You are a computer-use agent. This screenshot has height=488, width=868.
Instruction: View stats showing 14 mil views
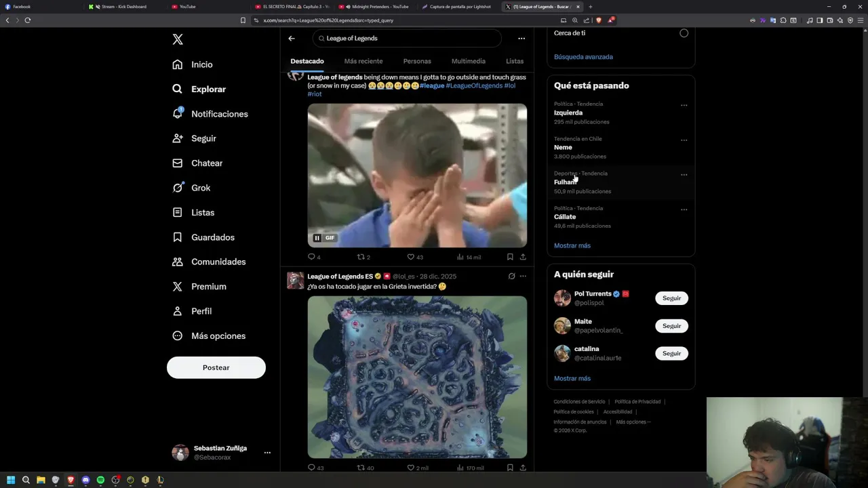(469, 257)
